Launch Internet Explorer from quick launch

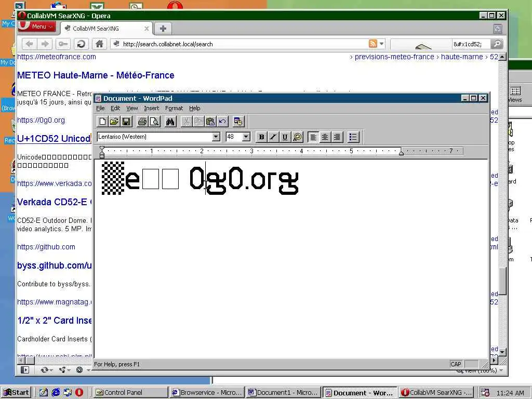click(x=56, y=393)
